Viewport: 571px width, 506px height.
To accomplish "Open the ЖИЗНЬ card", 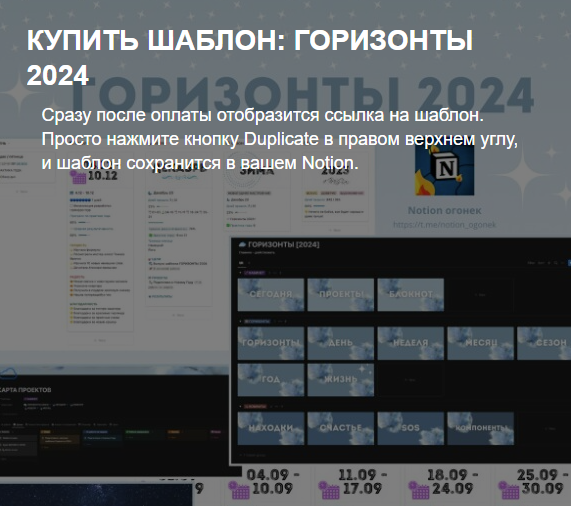I will coord(340,380).
